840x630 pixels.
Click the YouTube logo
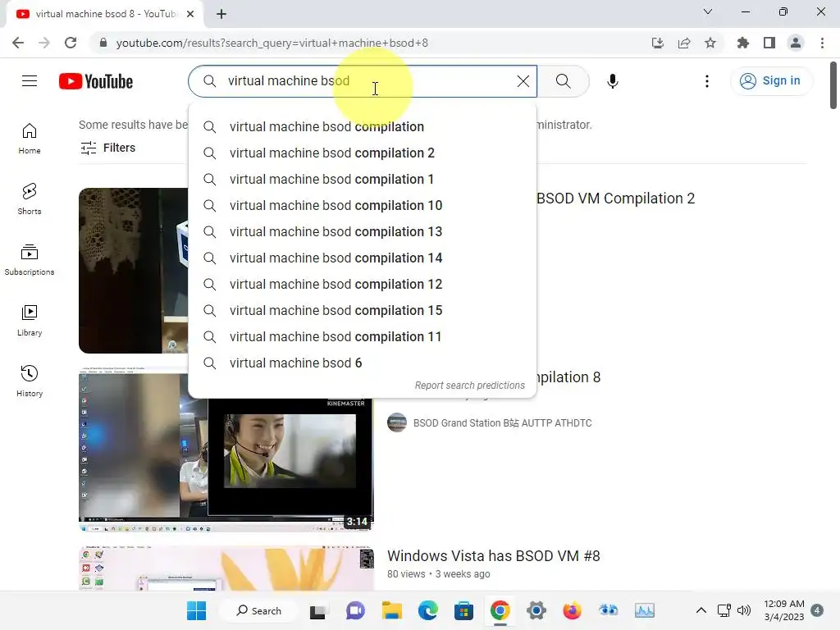(96, 81)
